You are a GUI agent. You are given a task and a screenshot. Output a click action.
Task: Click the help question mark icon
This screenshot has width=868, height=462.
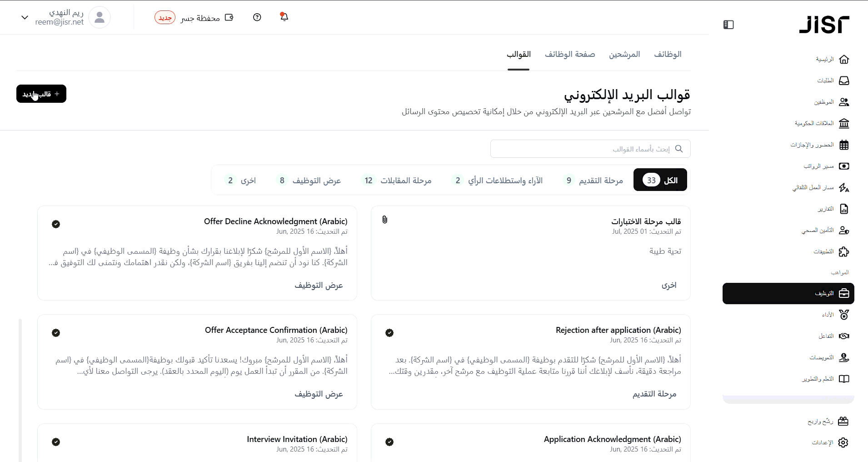(257, 17)
